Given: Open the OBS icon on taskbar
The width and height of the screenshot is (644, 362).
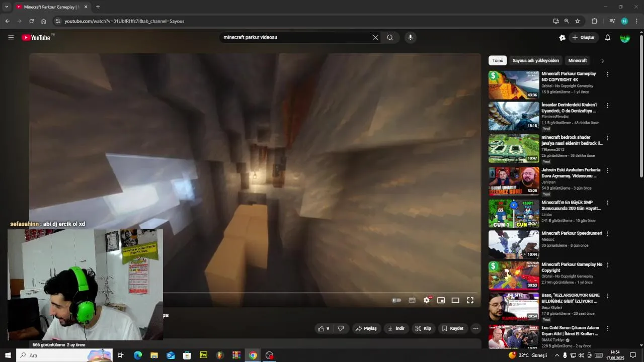Looking at the screenshot, I should tap(270, 355).
